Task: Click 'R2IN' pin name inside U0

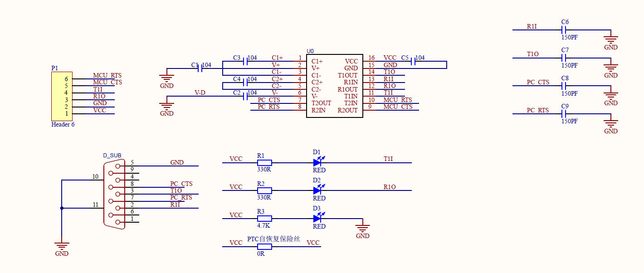Action: [319, 110]
